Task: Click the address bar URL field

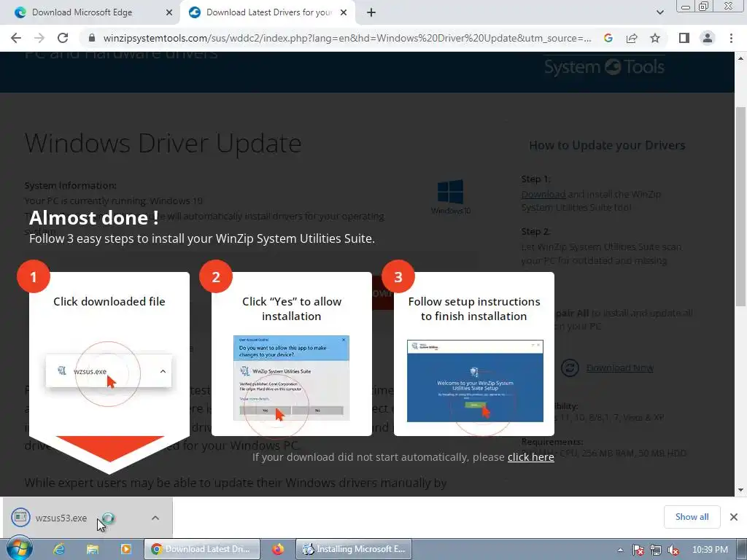Action: (x=347, y=38)
